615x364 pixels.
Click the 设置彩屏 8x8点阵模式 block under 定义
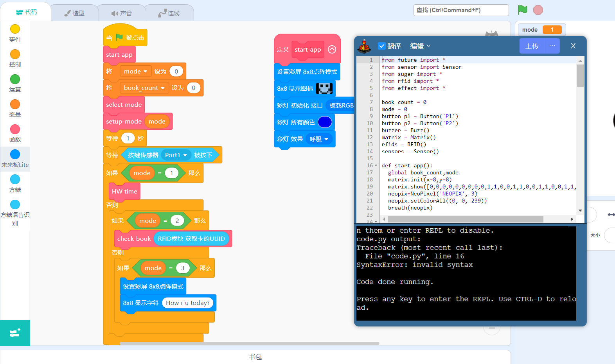click(307, 72)
